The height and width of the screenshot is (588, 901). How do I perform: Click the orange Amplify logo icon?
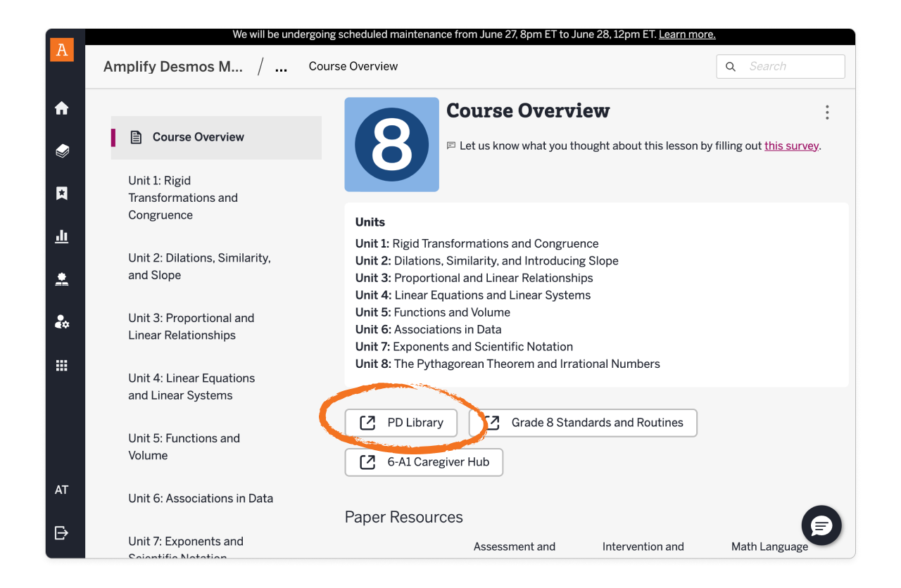62,50
